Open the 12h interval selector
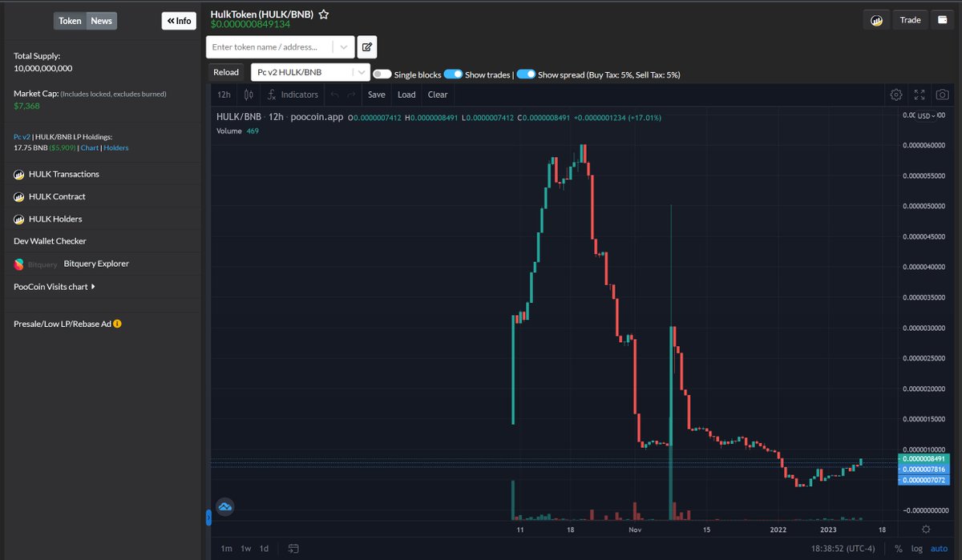 224,95
